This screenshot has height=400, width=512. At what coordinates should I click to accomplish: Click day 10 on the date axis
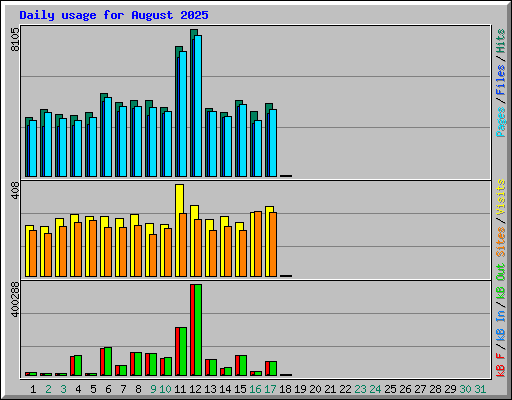pos(165,389)
